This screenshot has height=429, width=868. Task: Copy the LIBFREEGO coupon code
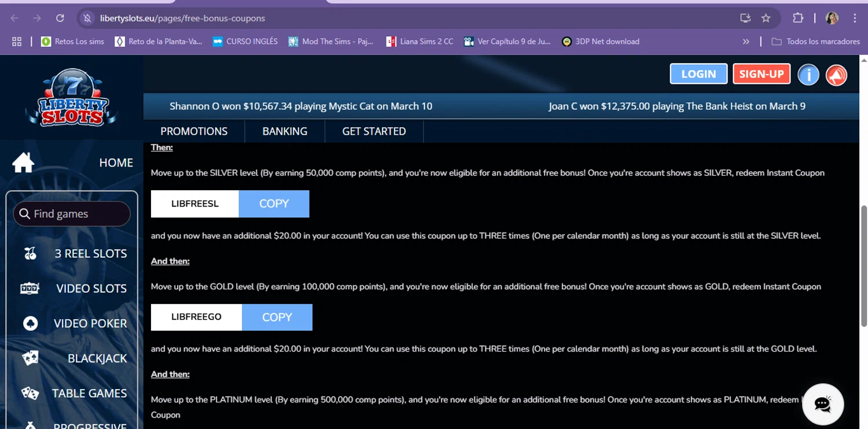[x=277, y=317]
